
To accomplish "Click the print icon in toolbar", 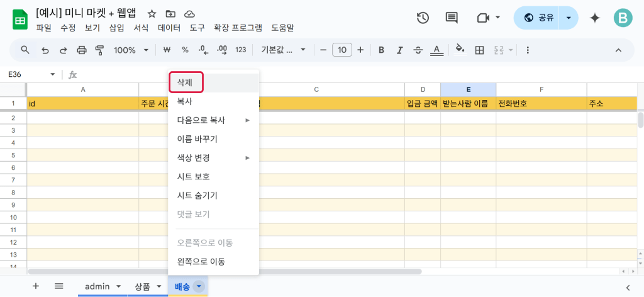I will click(81, 50).
